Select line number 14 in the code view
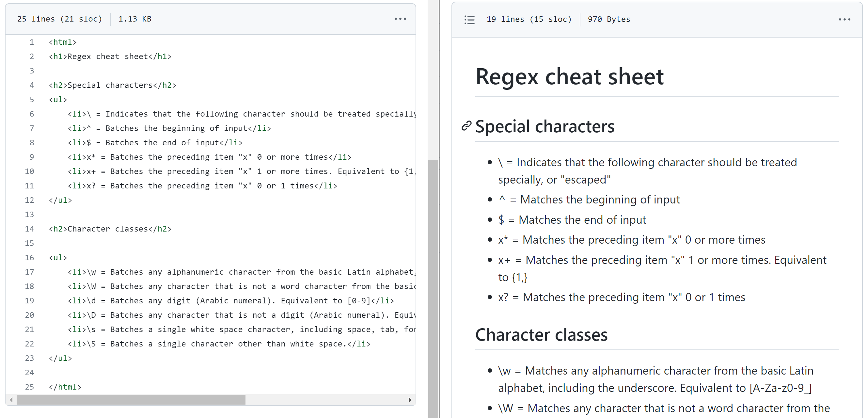Screen dimensions: 868x418 [30, 229]
